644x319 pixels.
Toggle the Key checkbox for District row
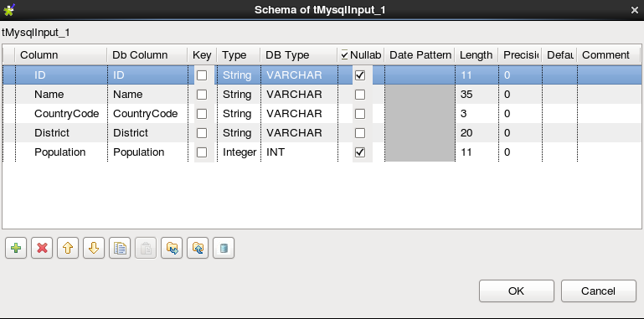(x=202, y=133)
